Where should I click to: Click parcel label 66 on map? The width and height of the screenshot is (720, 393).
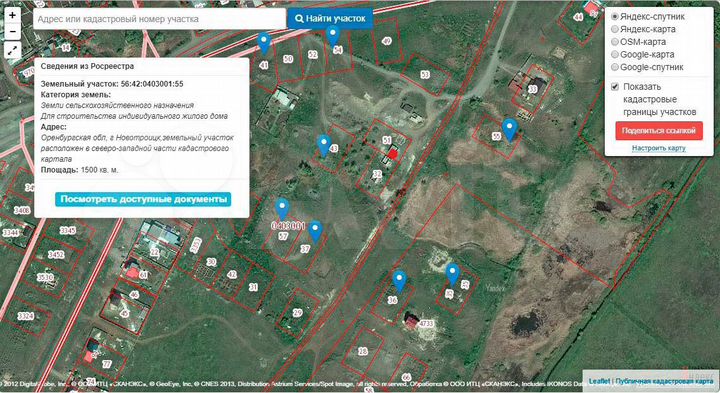tap(406, 377)
